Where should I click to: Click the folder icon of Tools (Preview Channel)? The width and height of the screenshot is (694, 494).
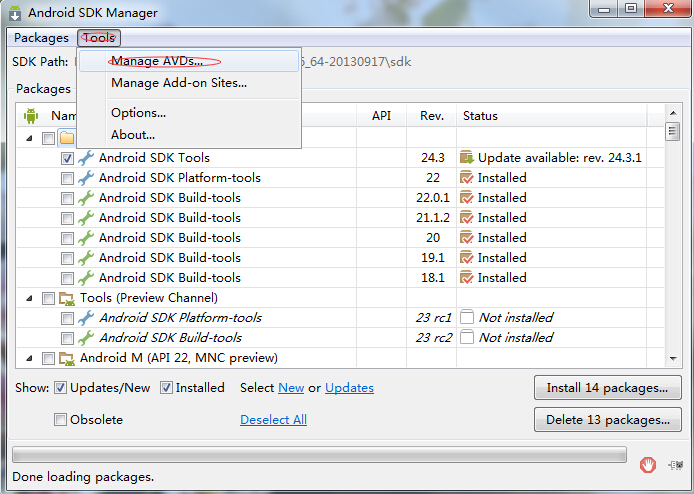(x=67, y=298)
